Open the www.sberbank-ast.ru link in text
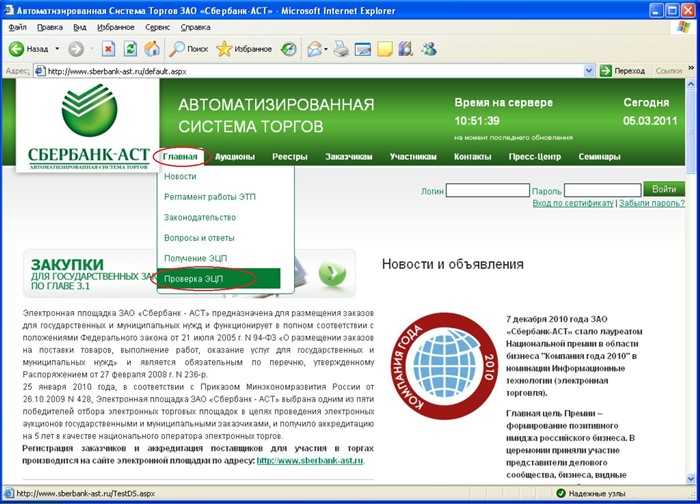Viewport: 700px width, 504px height. pos(310,460)
